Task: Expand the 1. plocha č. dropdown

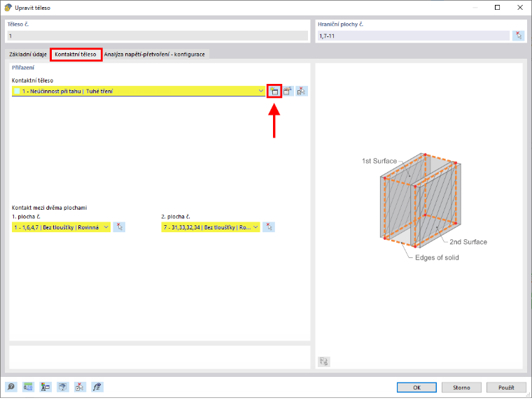Action: pyautogui.click(x=106, y=227)
